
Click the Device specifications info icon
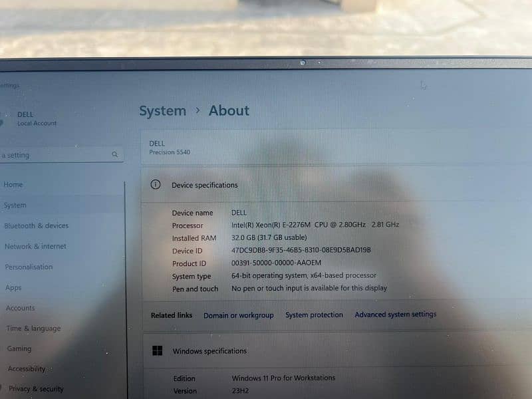(156, 185)
